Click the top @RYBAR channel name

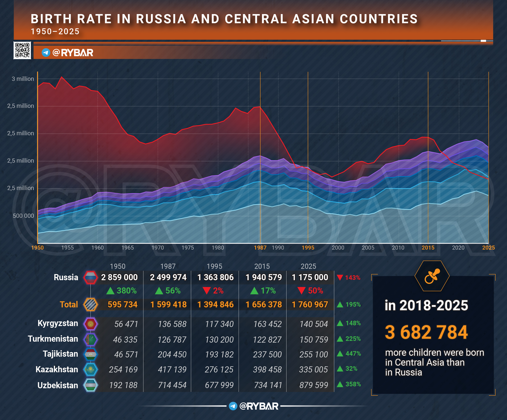(x=73, y=52)
